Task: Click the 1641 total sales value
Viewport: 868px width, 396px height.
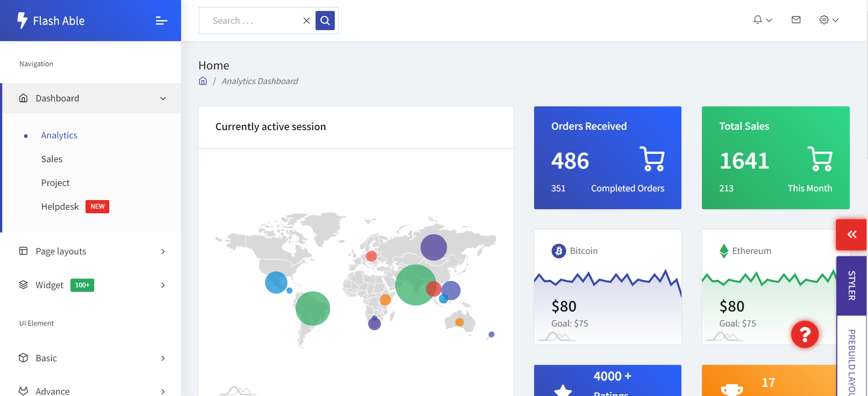Action: click(745, 161)
